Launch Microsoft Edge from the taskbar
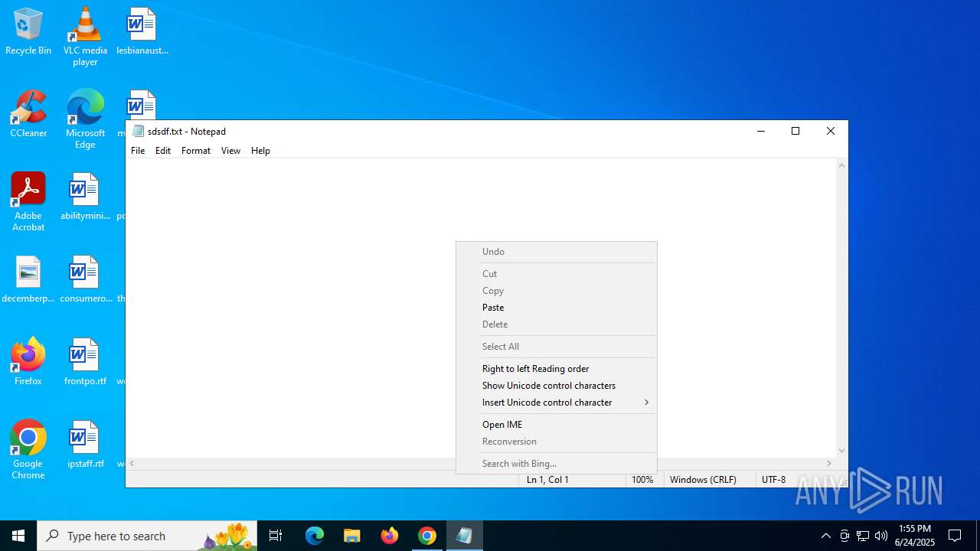This screenshot has height=551, width=980. click(x=315, y=536)
